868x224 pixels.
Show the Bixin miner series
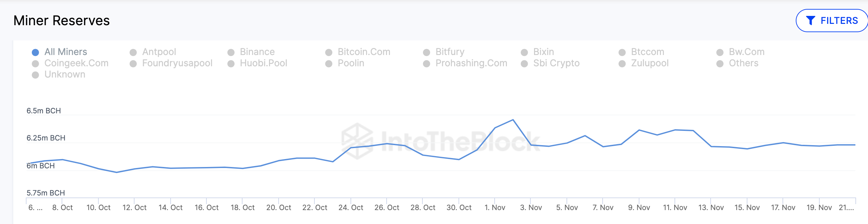pos(543,52)
